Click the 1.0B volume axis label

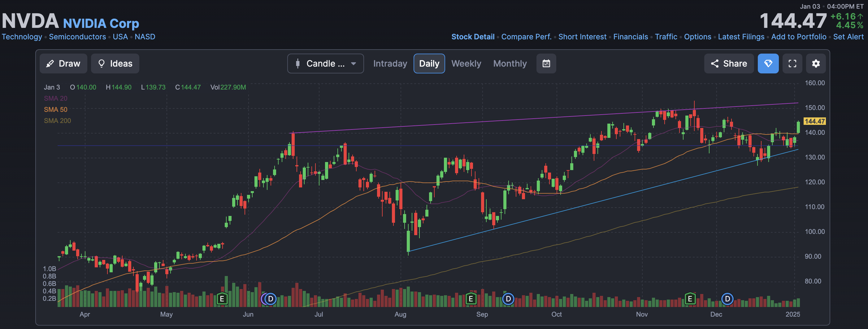coord(49,269)
